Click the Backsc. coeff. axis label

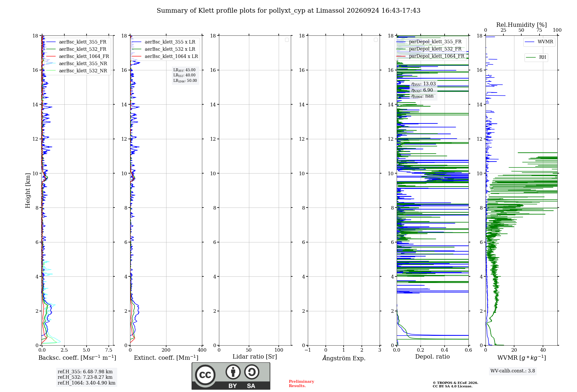(77, 358)
